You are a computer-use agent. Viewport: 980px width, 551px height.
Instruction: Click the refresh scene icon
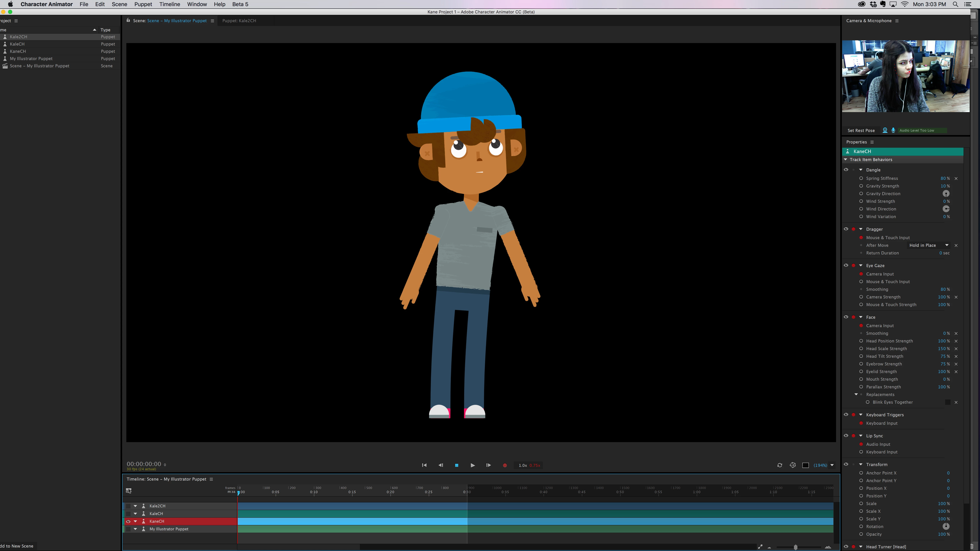click(780, 465)
